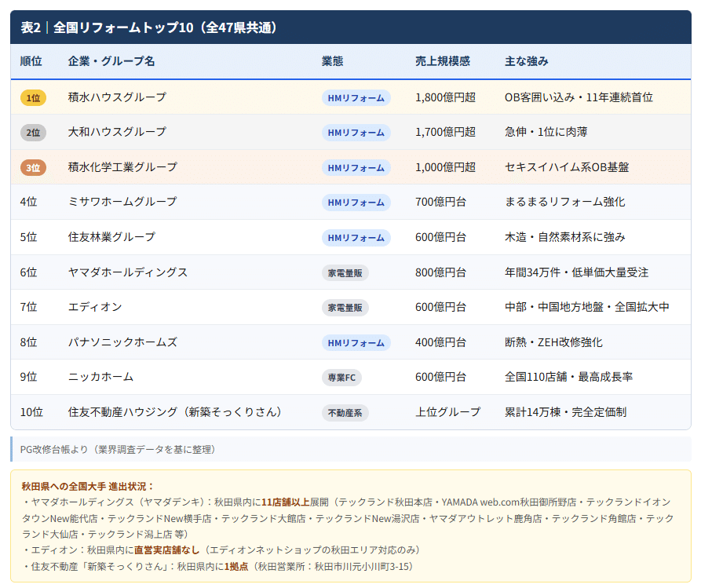701x588 pixels.
Task: Click the 上位グループ sales value
Action: pos(448,412)
